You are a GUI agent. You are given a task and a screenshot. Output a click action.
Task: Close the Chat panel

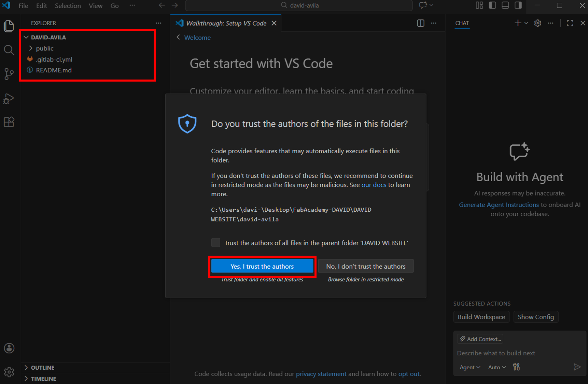click(583, 23)
